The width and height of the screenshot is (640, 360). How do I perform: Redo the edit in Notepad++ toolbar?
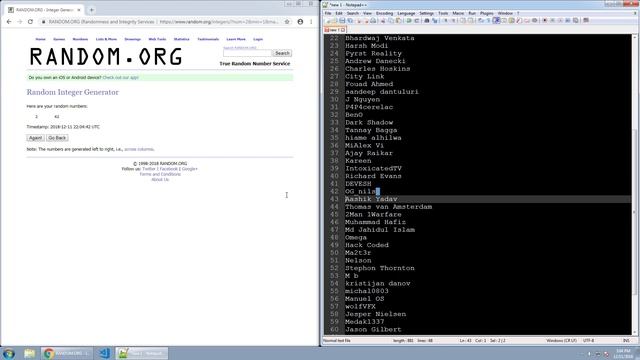(417, 20)
